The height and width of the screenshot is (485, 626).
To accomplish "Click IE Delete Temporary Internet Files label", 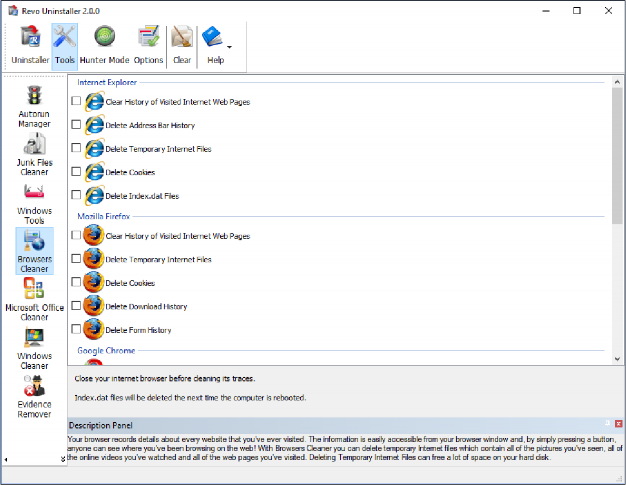I will click(158, 149).
